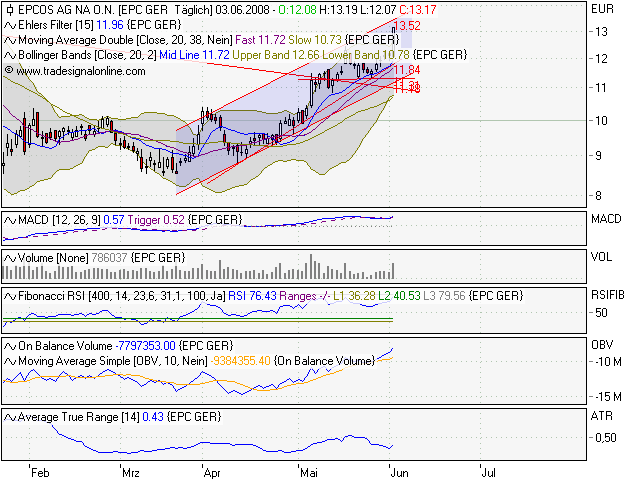Click the Average True Range value 0.43
640x480 pixels.
click(x=153, y=417)
